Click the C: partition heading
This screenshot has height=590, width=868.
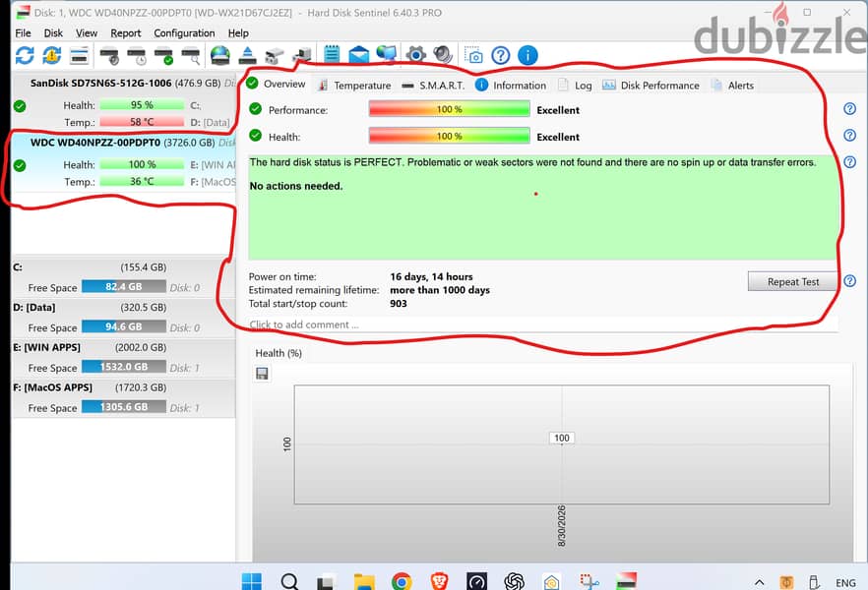point(18,267)
